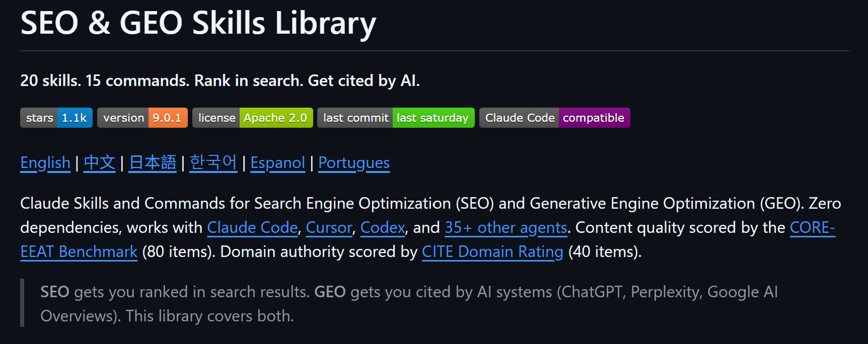Open the 日本語 language link
The width and height of the screenshot is (868, 344).
coord(153,163)
